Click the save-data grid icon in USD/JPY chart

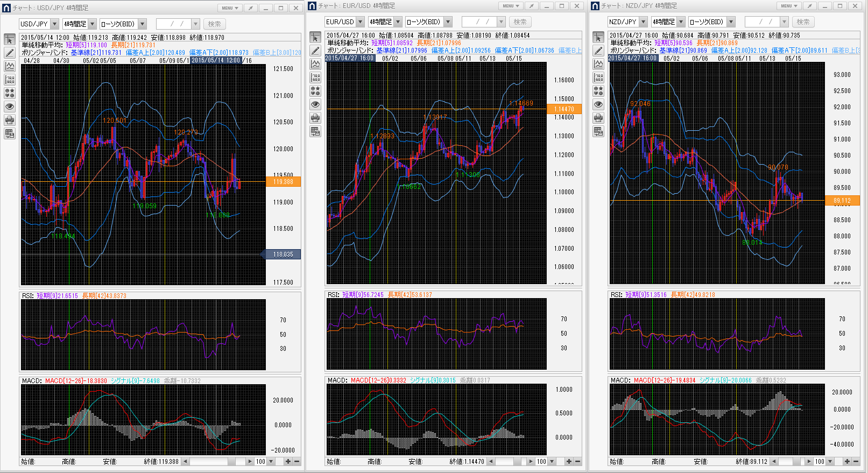click(x=10, y=133)
